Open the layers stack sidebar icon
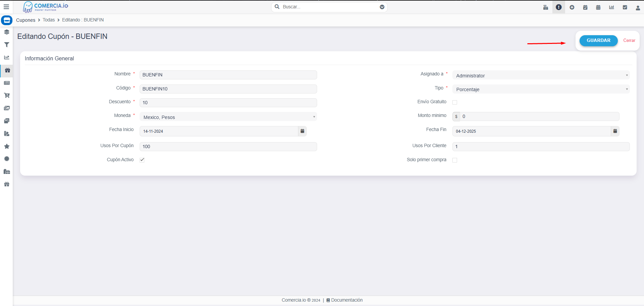Viewport: 644px width, 306px height. [7, 32]
